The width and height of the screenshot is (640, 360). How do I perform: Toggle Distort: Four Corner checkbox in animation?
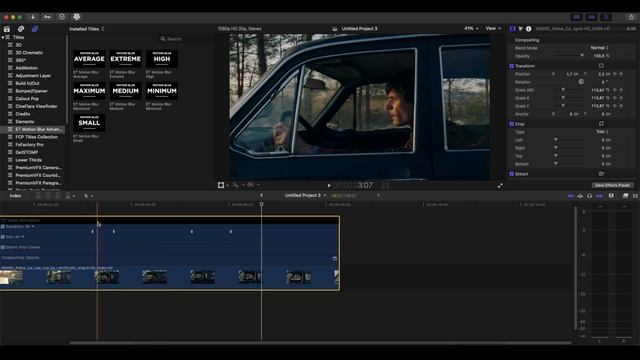(x=3, y=247)
